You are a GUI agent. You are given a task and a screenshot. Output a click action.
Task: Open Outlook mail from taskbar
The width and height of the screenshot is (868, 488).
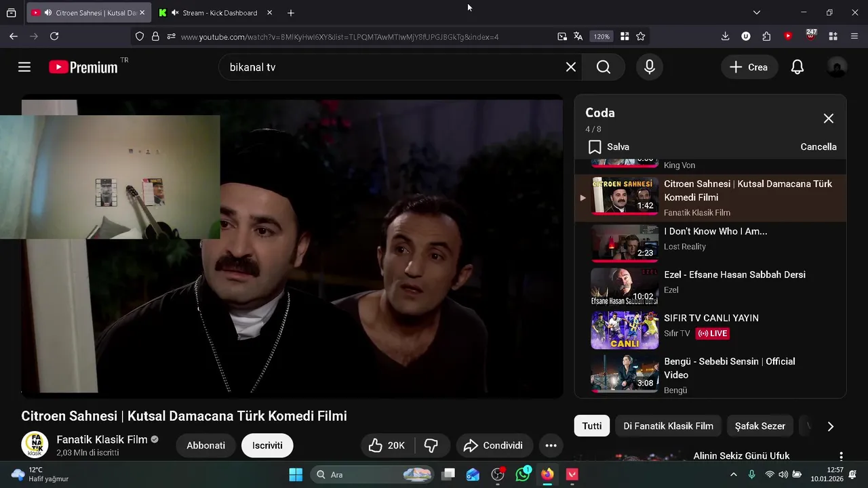(473, 474)
